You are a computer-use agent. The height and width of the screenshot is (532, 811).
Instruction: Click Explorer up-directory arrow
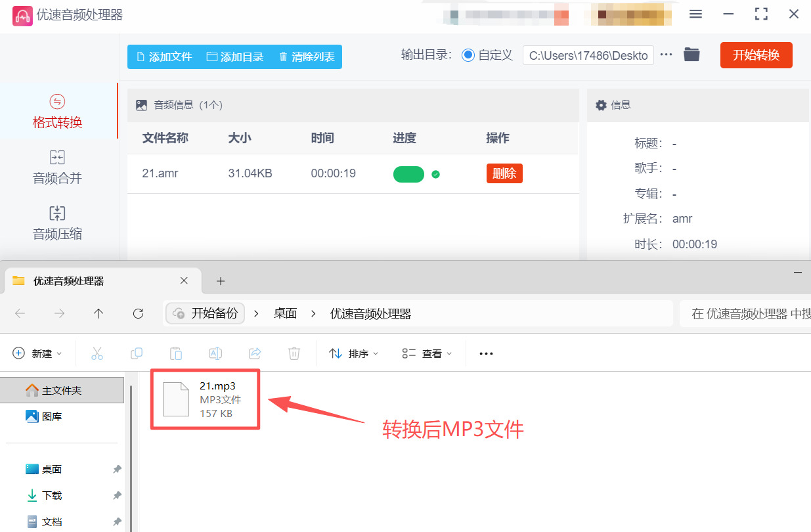click(x=99, y=313)
